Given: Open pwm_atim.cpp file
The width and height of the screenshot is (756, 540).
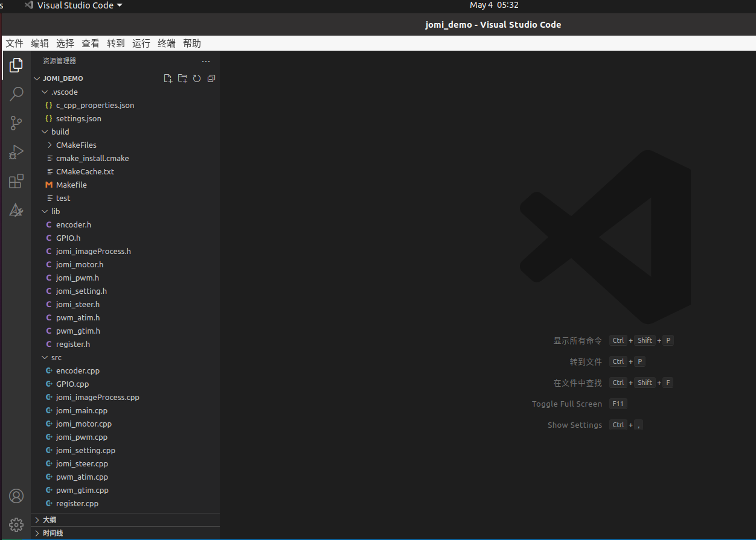Looking at the screenshot, I should click(125, 477).
